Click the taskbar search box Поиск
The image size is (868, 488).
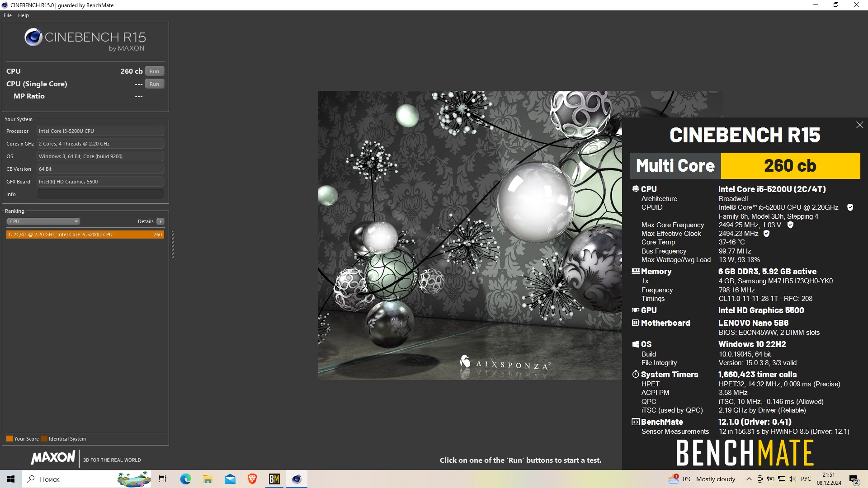click(x=87, y=479)
